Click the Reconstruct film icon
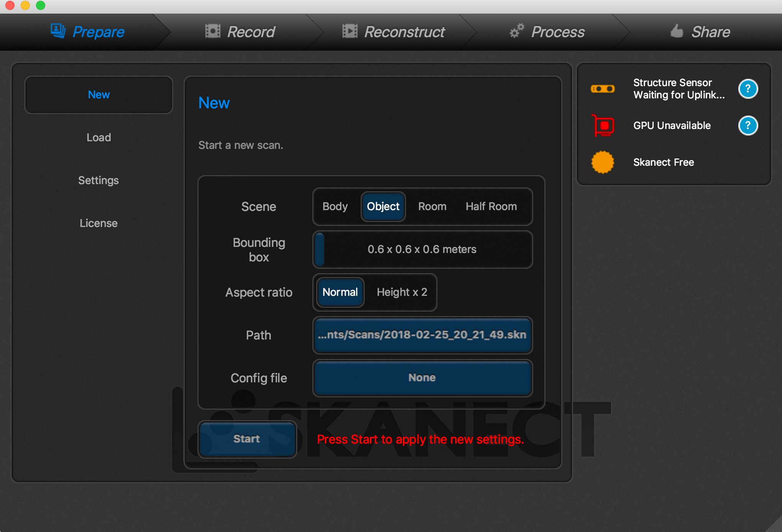Screen dimensions: 782x532 click(x=350, y=31)
